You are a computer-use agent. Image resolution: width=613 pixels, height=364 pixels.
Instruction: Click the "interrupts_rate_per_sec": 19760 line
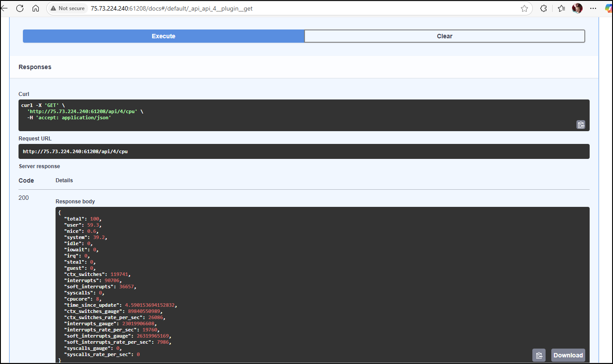(x=112, y=330)
